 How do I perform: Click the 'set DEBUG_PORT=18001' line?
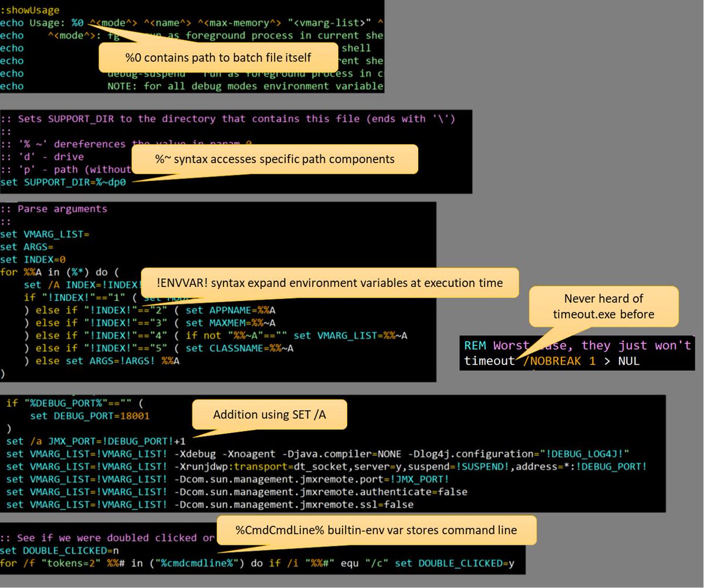(x=90, y=416)
